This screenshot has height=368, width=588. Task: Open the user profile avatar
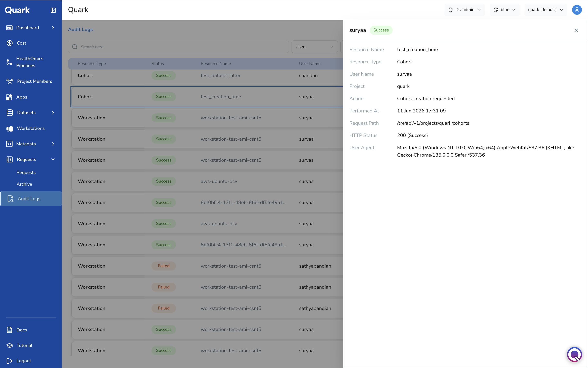pos(577,10)
